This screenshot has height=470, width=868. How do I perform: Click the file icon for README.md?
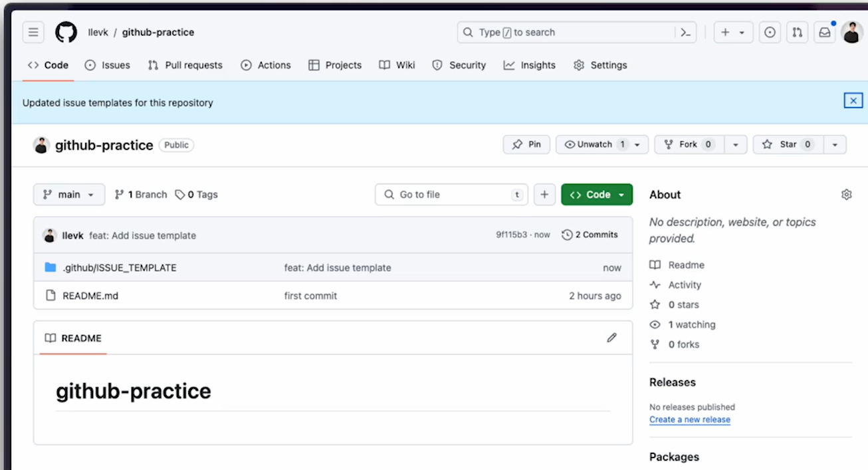(51, 295)
